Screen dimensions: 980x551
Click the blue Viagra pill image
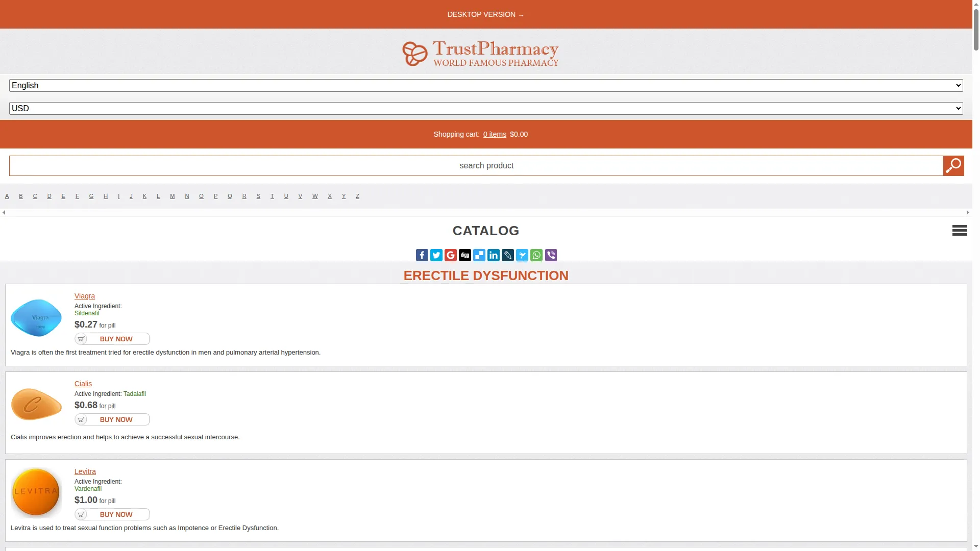[x=36, y=318]
